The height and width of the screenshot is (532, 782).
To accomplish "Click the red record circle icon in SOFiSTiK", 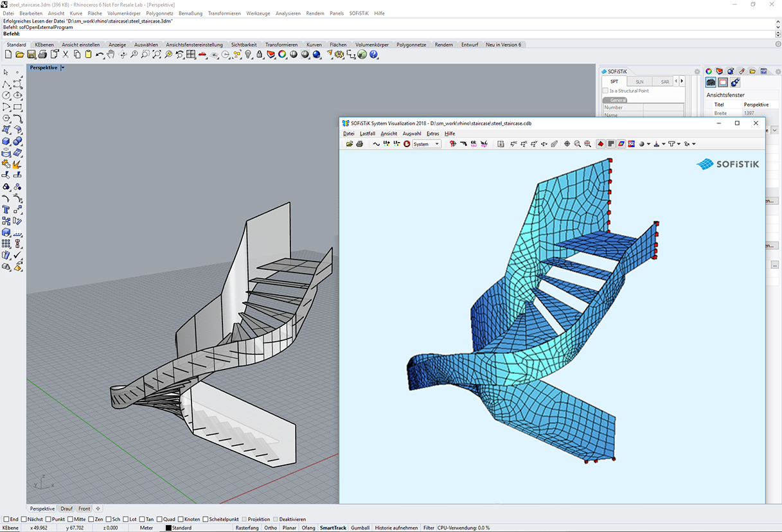I will [407, 144].
